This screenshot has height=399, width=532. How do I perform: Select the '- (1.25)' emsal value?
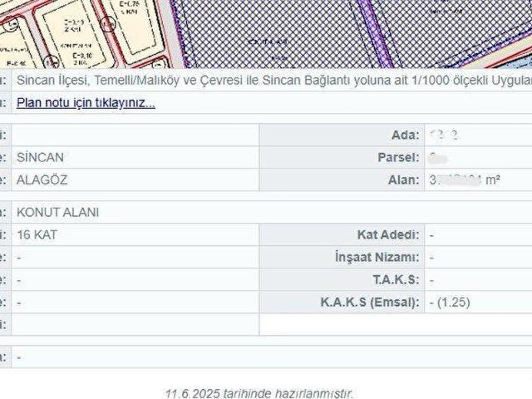pos(450,302)
